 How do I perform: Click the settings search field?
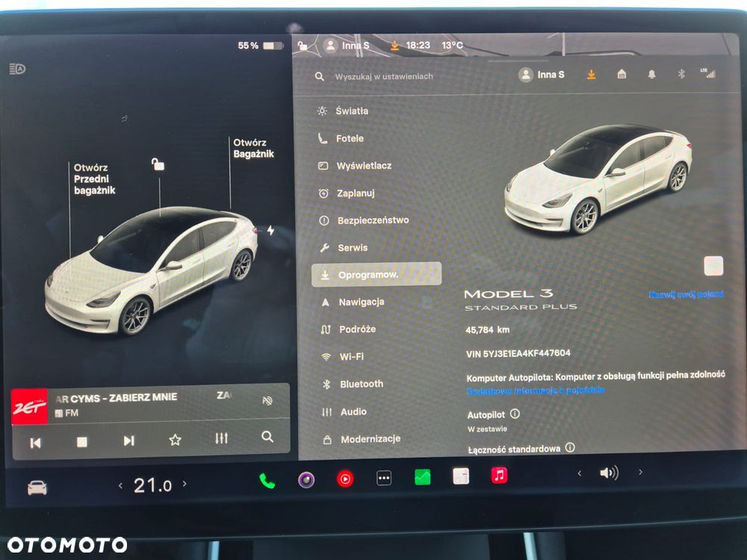coord(383,76)
